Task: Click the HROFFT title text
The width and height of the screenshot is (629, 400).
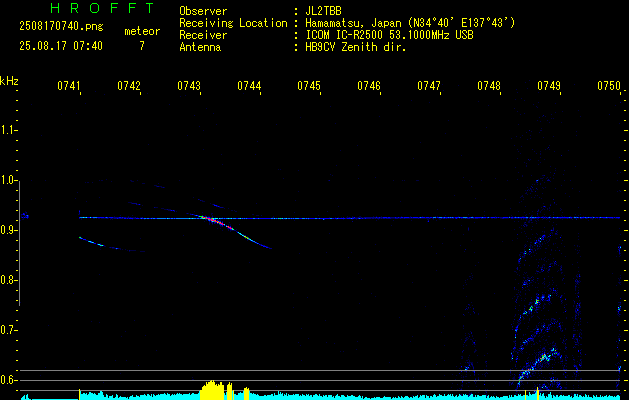Action: (x=102, y=8)
